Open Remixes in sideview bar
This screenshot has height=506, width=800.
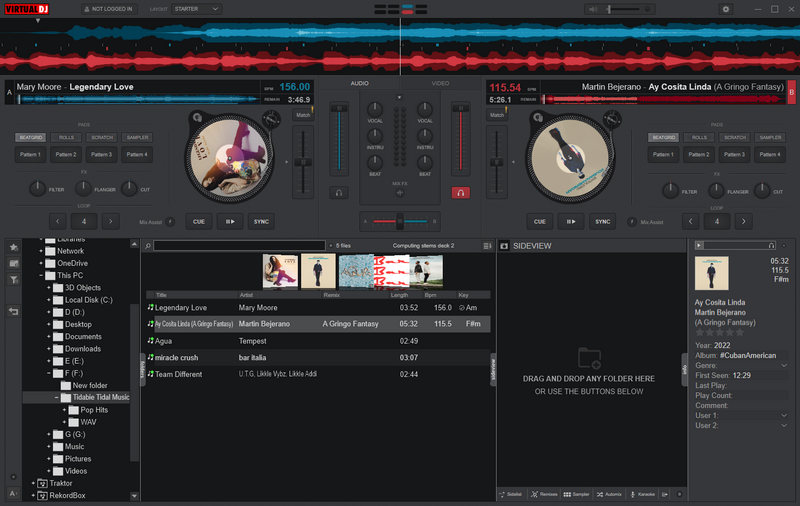(x=544, y=494)
